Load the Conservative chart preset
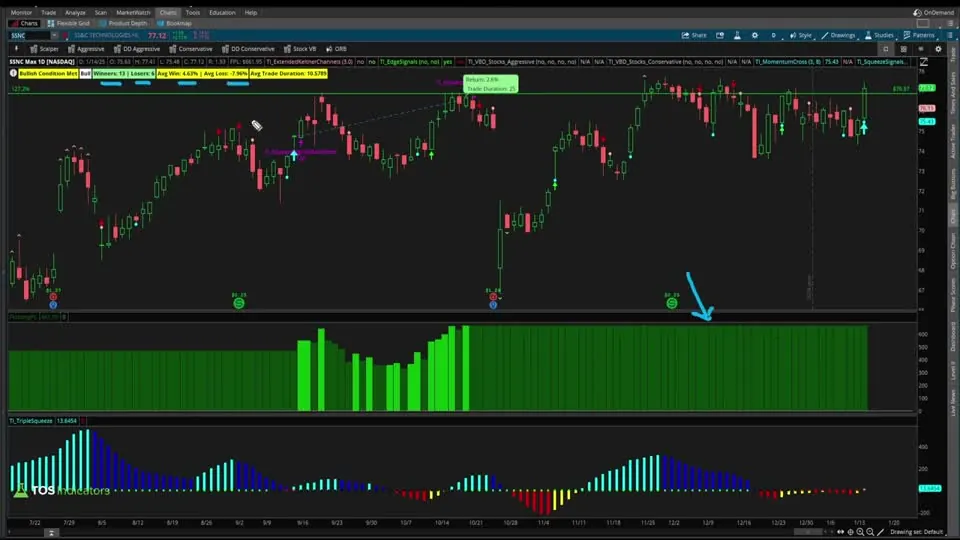The image size is (960, 540). (191, 49)
